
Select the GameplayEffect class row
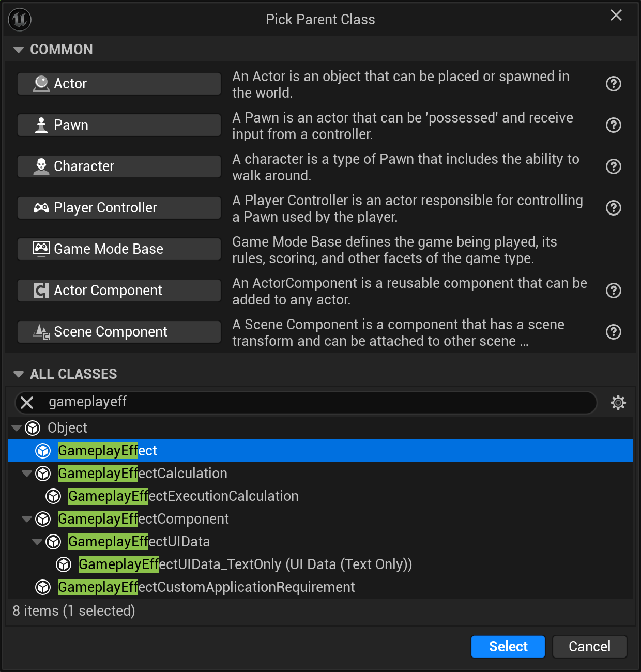pyautogui.click(x=320, y=451)
